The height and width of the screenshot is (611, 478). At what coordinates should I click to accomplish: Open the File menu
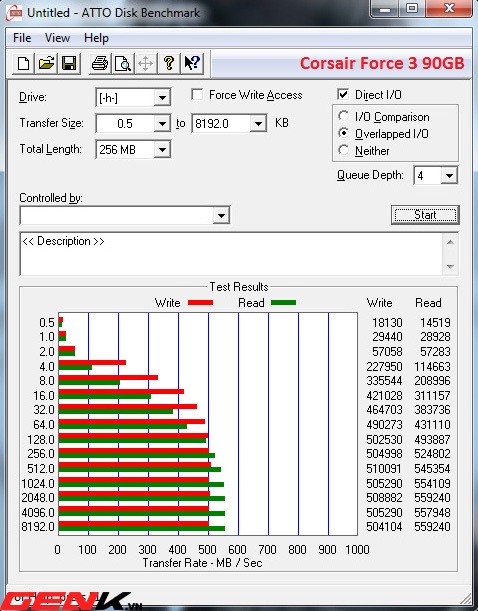tap(22, 38)
